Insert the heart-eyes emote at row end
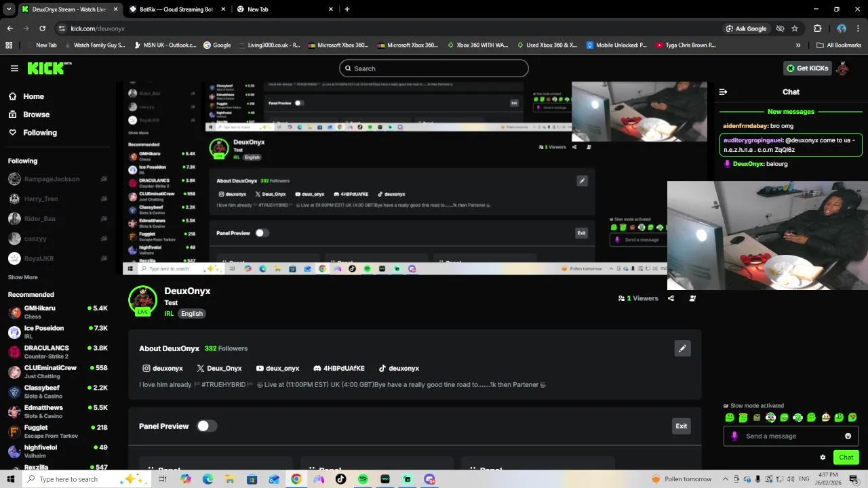This screenshot has width=868, height=488. coord(852,418)
